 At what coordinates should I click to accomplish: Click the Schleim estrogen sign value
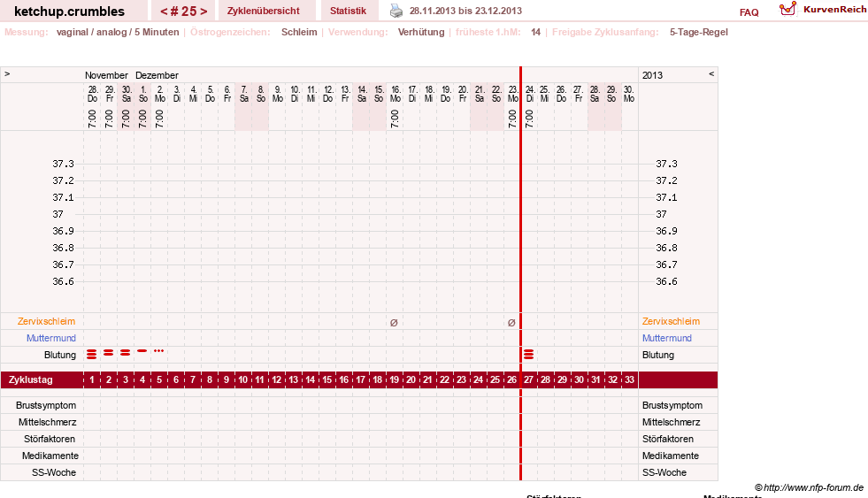[299, 32]
